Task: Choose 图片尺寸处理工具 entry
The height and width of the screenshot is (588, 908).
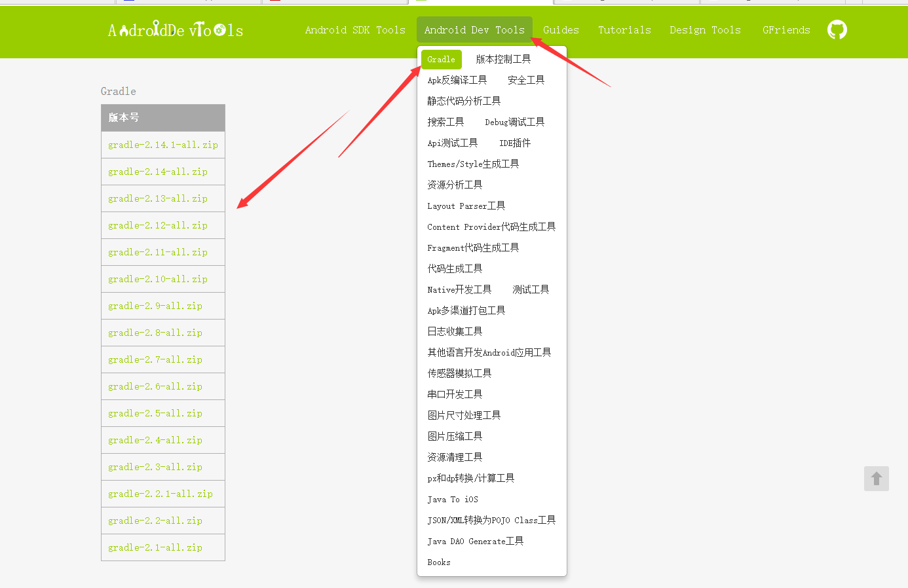Action: (x=464, y=416)
